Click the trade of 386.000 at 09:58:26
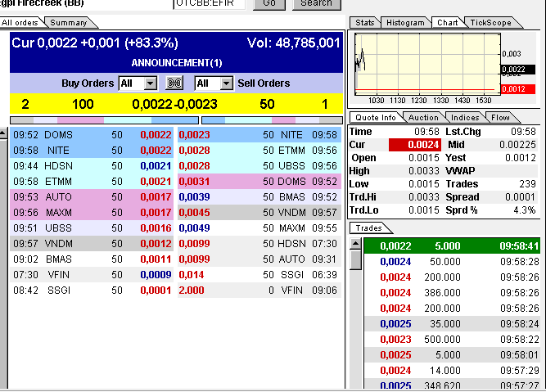Screen dimensions: 546x392 coord(452,293)
